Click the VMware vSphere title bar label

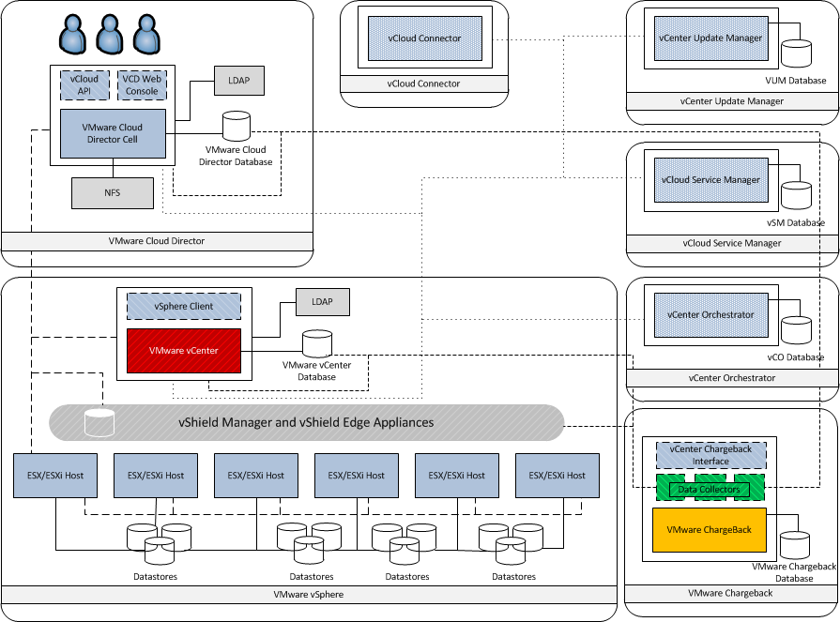point(309,594)
